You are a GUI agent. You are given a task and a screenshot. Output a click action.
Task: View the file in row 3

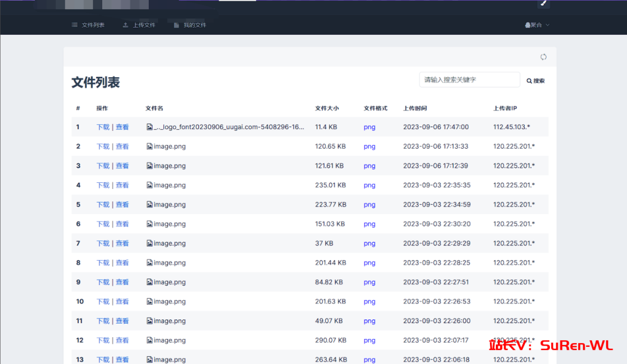pos(122,166)
